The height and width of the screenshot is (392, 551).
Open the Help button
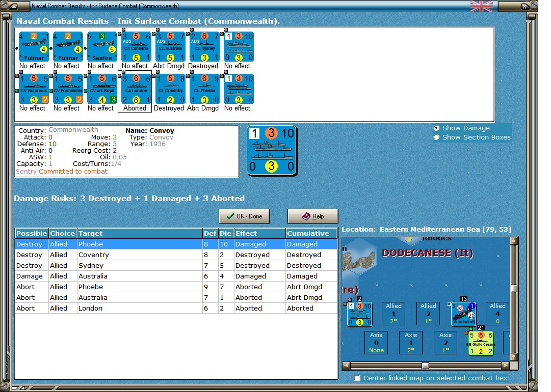(313, 216)
